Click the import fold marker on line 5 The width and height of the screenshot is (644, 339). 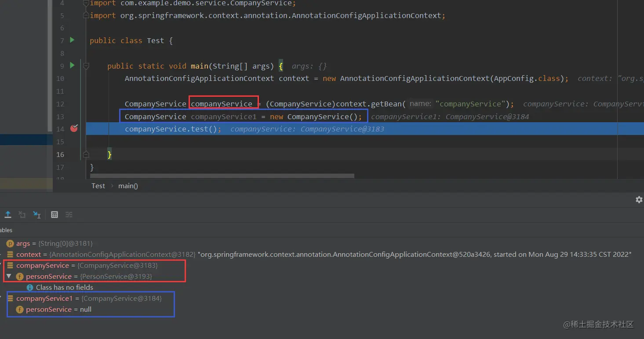point(86,15)
